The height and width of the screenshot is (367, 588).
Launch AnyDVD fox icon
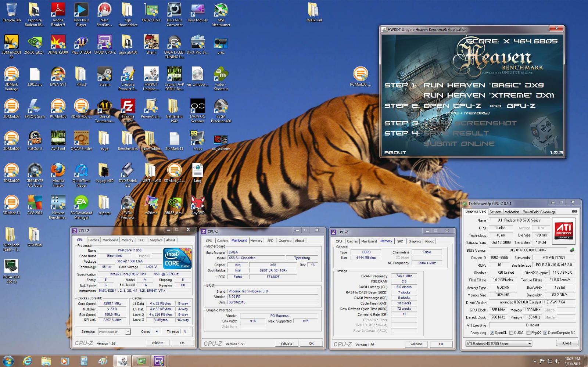[x=197, y=205]
